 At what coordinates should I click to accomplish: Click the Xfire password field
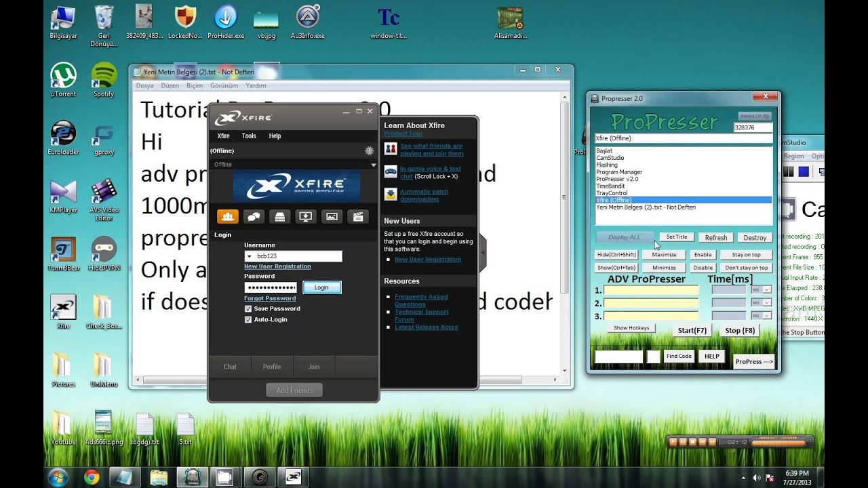click(271, 287)
